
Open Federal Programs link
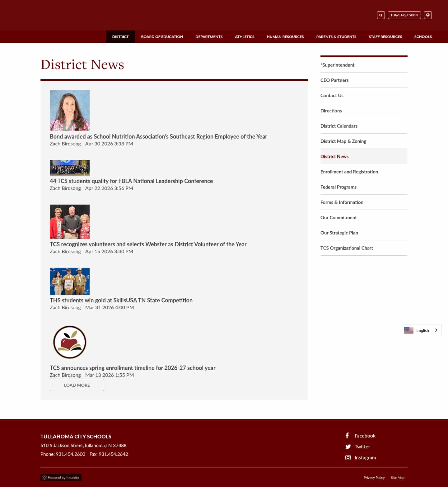(364, 187)
